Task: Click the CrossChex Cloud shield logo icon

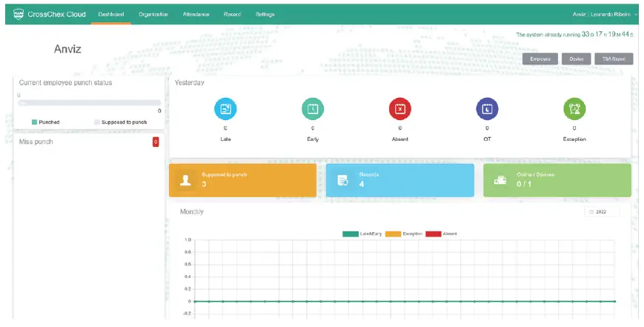Action: pyautogui.click(x=19, y=14)
